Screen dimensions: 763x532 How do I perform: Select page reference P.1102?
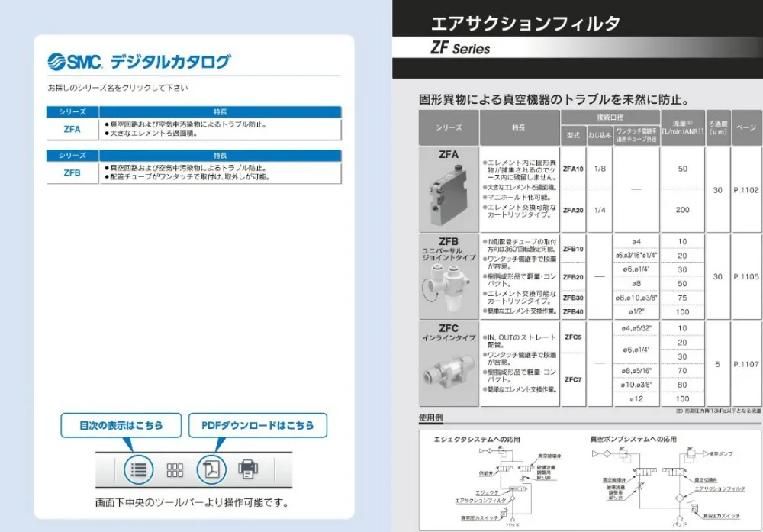coord(746,190)
